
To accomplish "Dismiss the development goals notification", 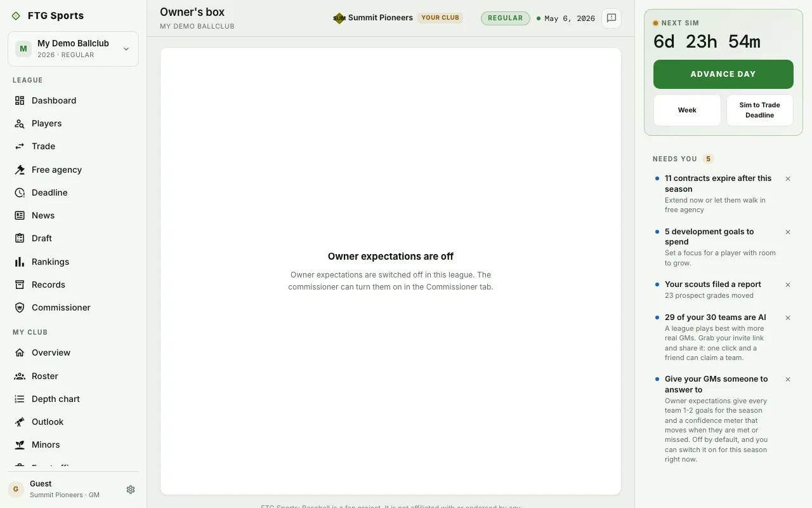I will click(x=788, y=232).
